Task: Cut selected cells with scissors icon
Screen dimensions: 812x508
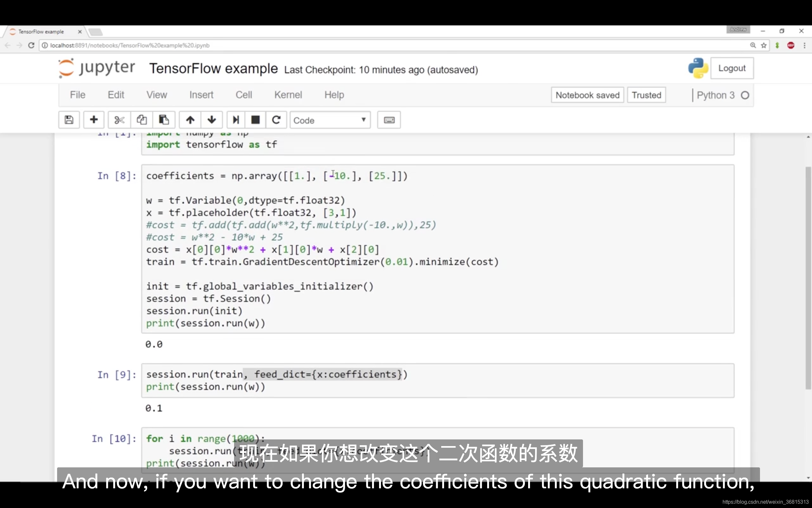Action: (120, 120)
